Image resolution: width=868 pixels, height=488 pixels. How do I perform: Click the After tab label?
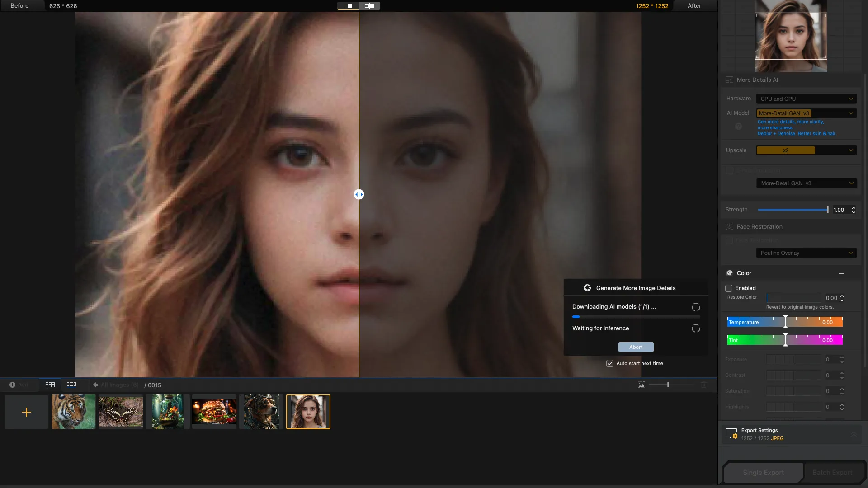point(694,6)
